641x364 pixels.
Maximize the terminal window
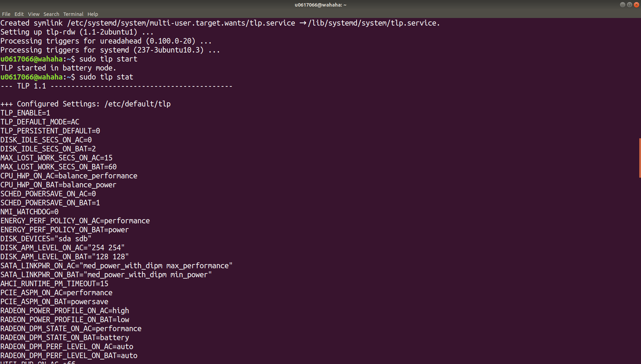point(629,5)
